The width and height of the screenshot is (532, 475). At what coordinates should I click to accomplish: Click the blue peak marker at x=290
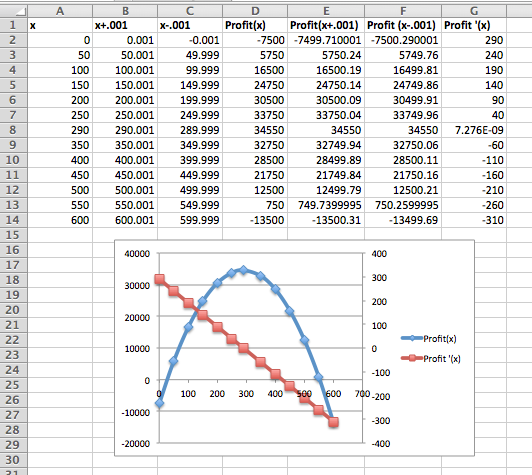(243, 270)
